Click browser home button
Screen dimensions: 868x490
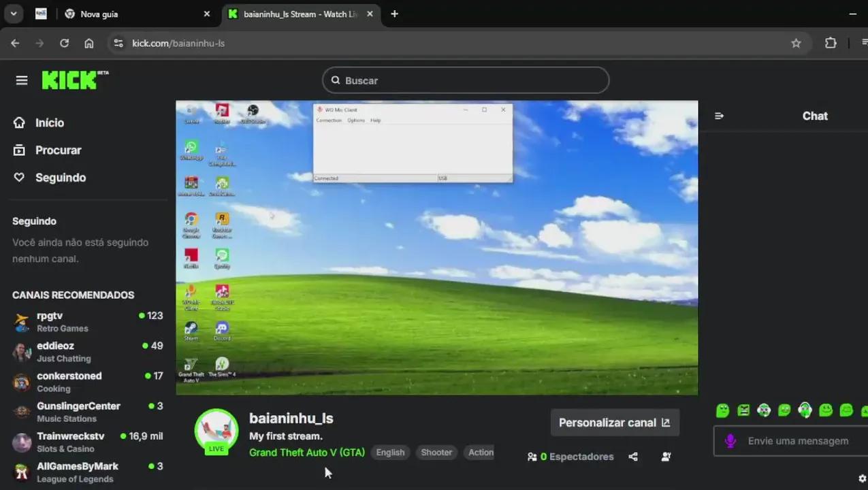[89, 43]
